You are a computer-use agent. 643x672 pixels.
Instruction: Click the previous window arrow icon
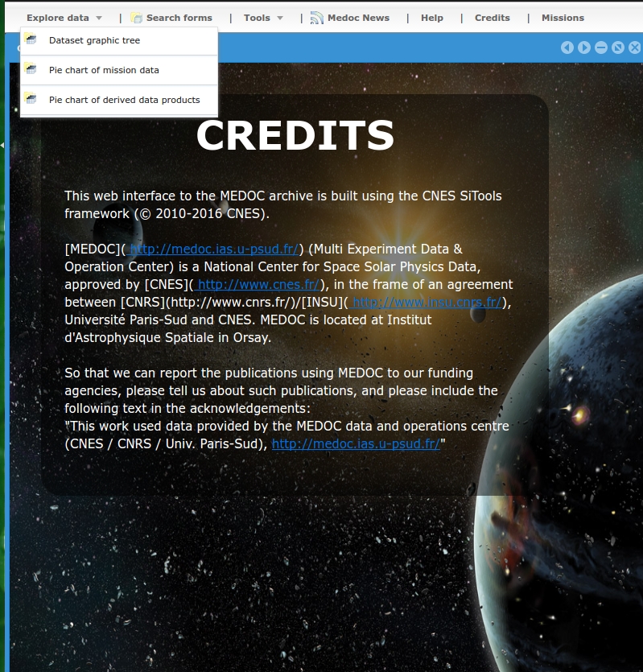[x=567, y=47]
